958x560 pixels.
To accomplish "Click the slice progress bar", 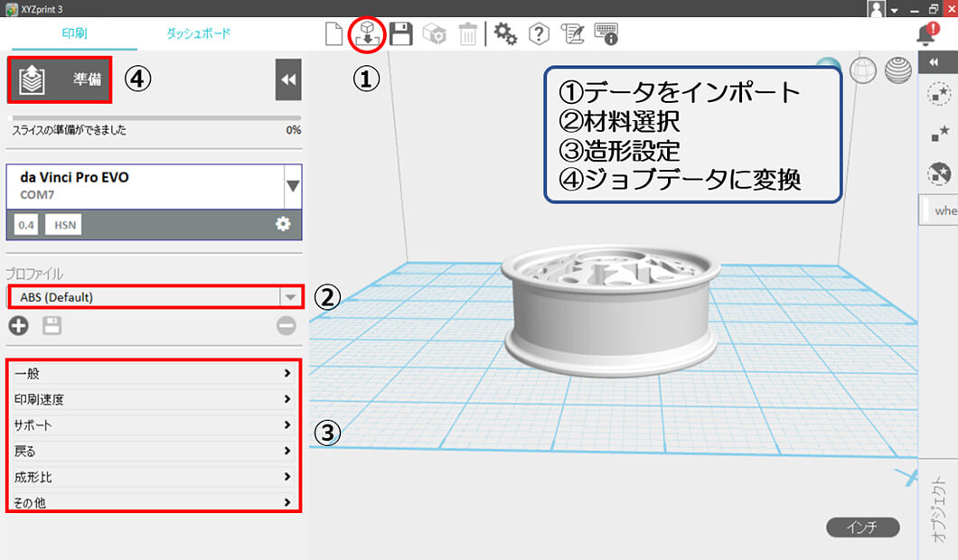I will pos(155,117).
